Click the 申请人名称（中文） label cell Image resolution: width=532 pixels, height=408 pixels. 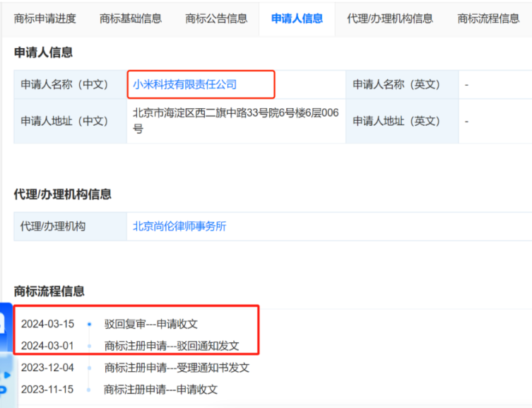click(x=70, y=85)
